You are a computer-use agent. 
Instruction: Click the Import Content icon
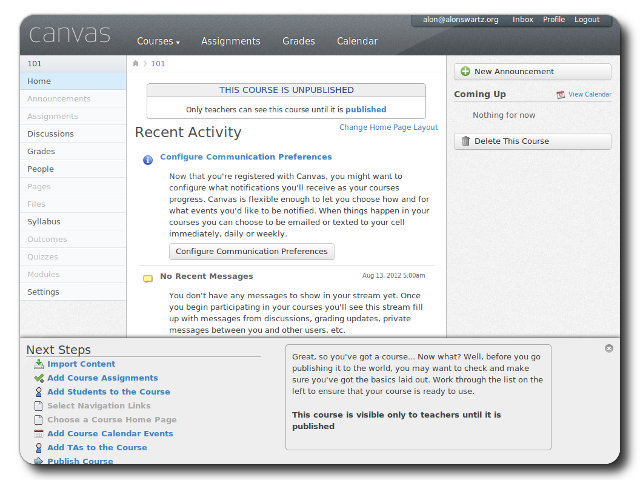pyautogui.click(x=38, y=364)
